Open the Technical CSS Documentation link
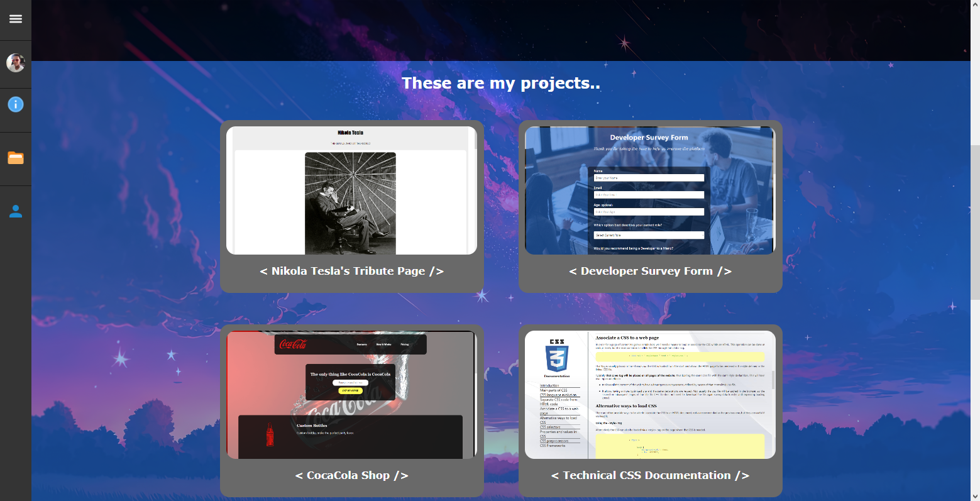 (x=650, y=475)
